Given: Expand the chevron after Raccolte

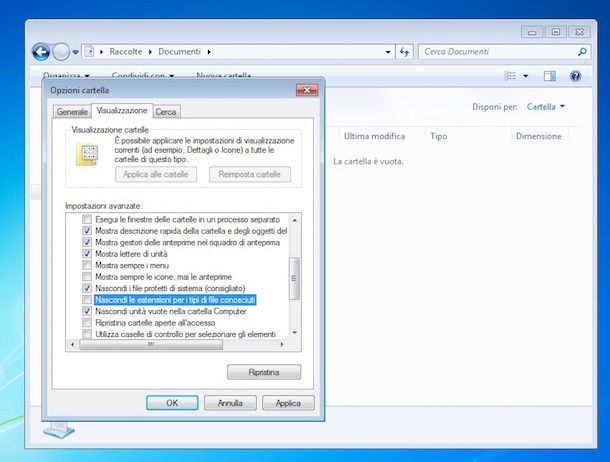Looking at the screenshot, I should (150, 52).
